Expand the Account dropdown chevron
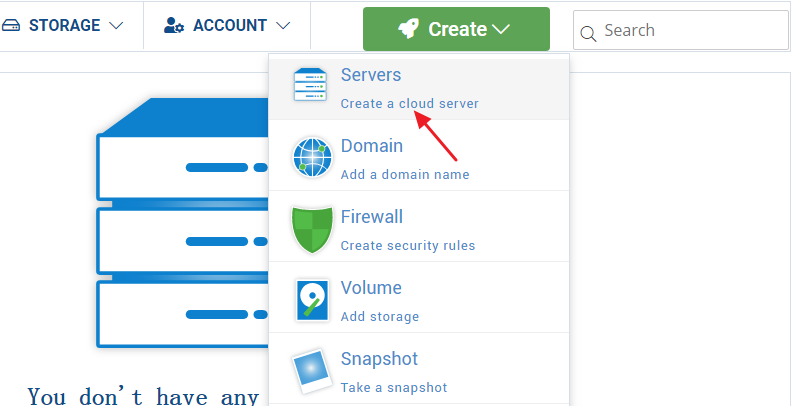792x406 pixels. [x=283, y=25]
